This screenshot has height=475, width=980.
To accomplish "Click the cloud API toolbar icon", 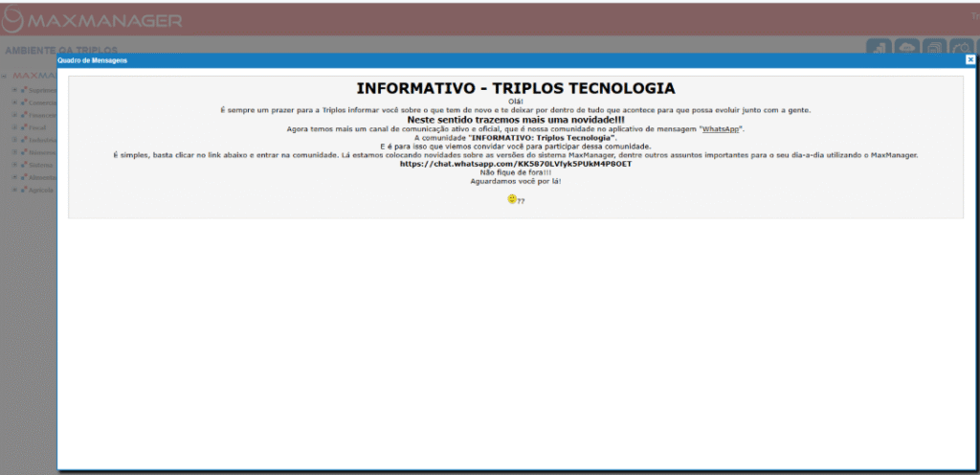I will point(906,47).
